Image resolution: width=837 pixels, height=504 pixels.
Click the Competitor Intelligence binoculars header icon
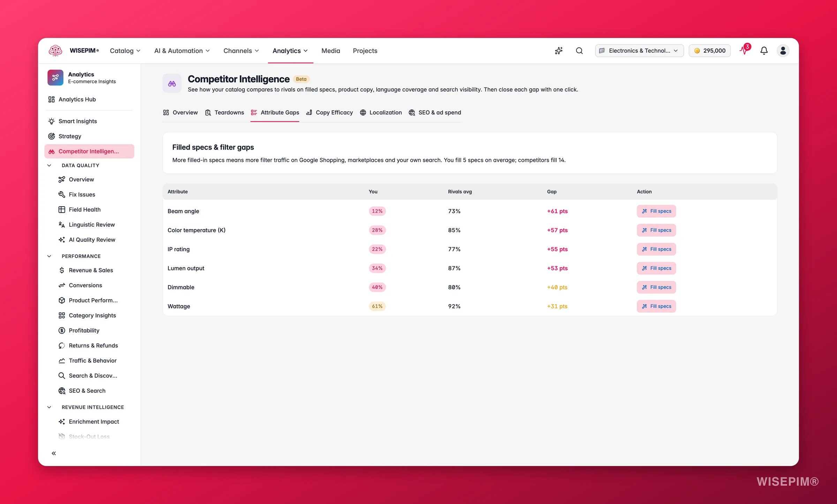172,83
